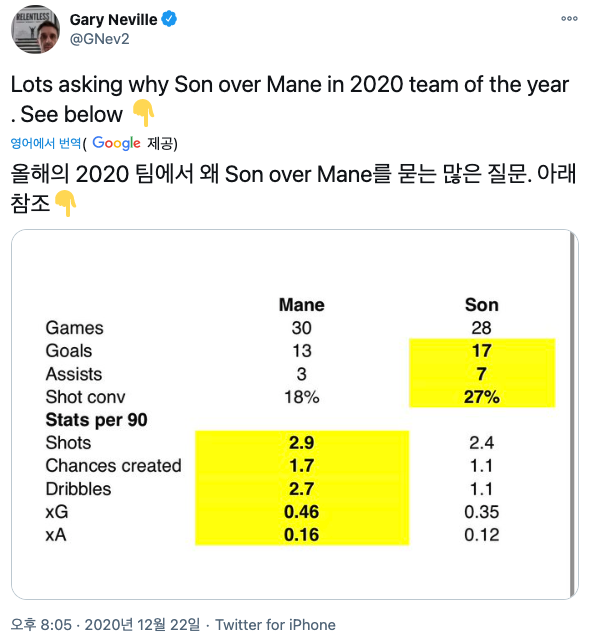590x641 pixels.
Task: Open the three-dot more options menu
Action: (x=569, y=18)
